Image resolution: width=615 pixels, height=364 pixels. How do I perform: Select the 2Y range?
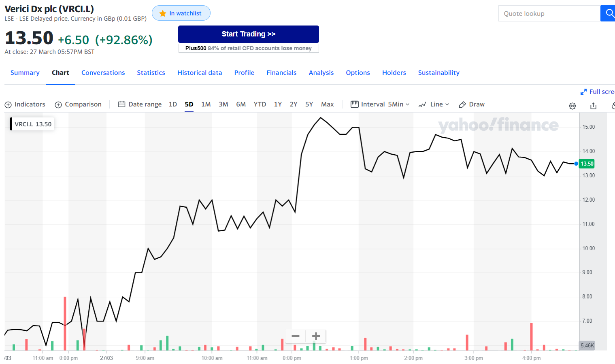click(294, 104)
